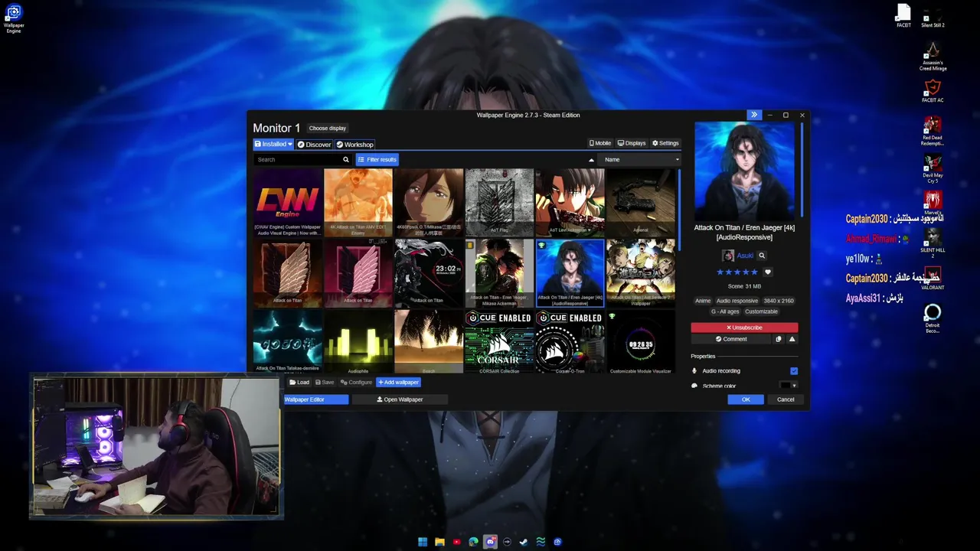Select the Beach wallpaper thumbnail
The image size is (980, 551).
(x=429, y=342)
